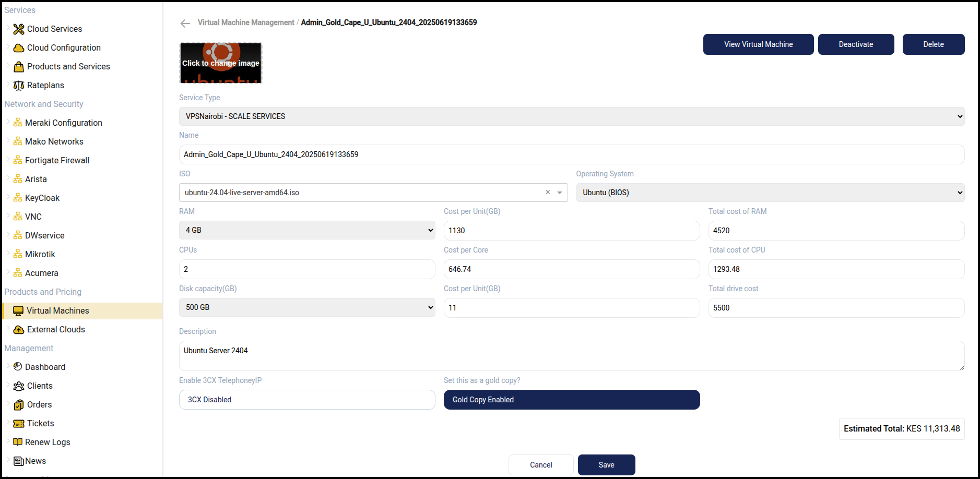Viewport: 980px width, 479px height.
Task: Follow the Virtual Machine Management breadcrumb link
Action: pos(246,22)
